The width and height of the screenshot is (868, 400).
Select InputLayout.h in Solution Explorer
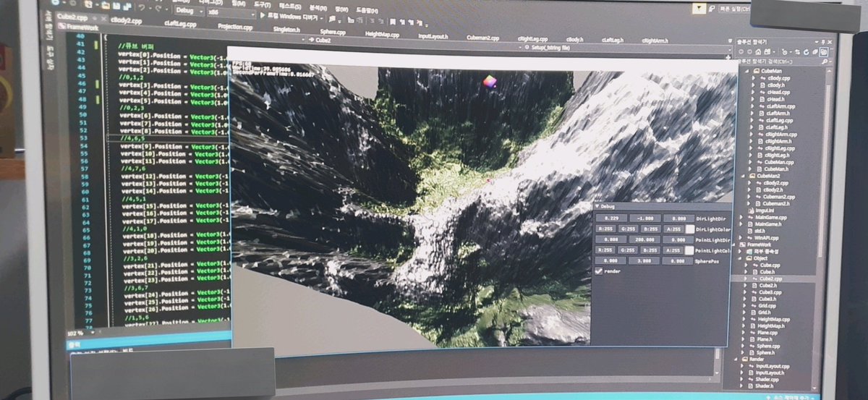[770, 373]
